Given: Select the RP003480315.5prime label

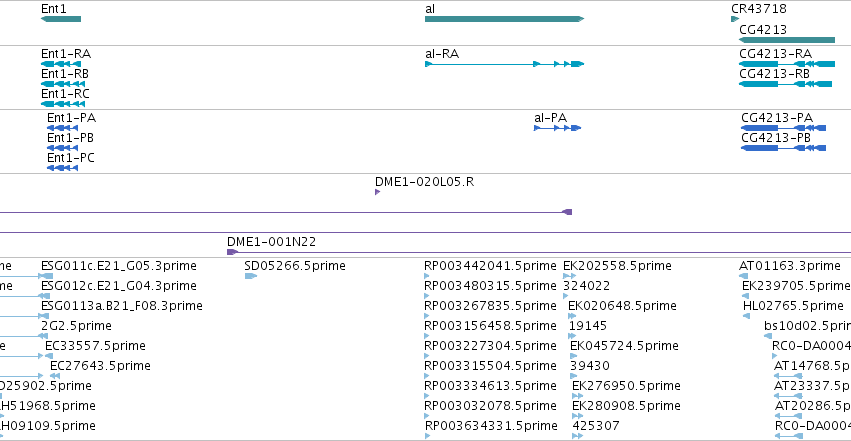Looking at the screenshot, I should point(491,286).
